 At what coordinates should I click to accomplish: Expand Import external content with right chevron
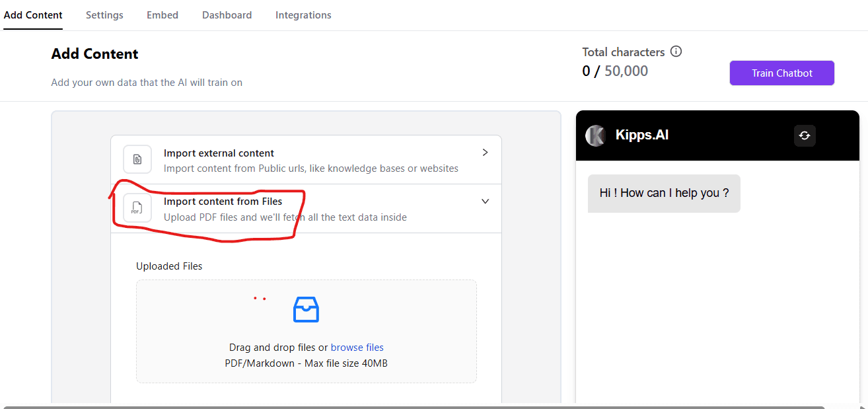pyautogui.click(x=485, y=153)
